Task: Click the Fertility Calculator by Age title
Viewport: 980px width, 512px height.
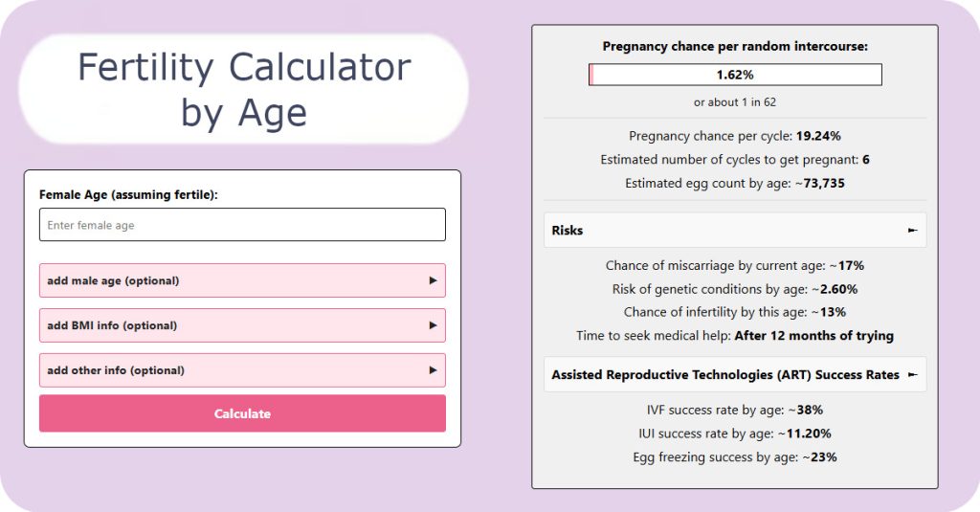Action: [244, 89]
